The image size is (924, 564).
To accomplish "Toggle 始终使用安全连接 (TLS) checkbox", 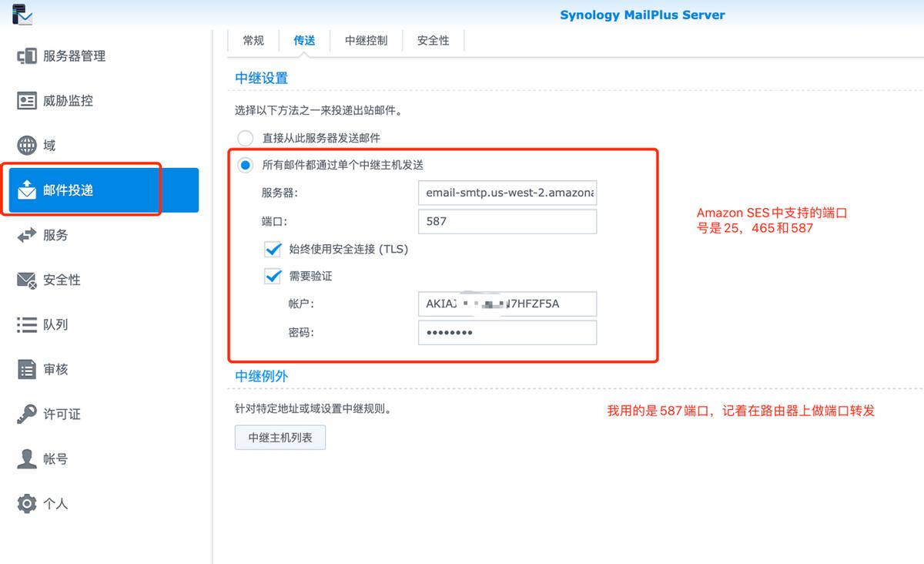I will click(273, 249).
